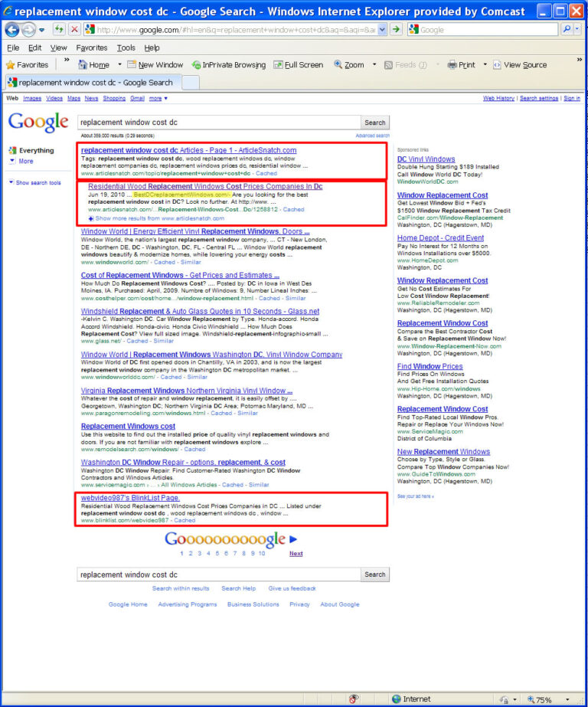This screenshot has height=707, width=588.
Task: Click the Home toolbar icon
Action: click(x=83, y=65)
